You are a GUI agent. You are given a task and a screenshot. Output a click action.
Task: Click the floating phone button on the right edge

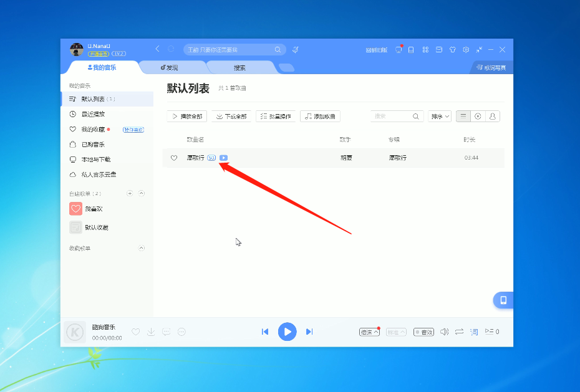(x=503, y=300)
